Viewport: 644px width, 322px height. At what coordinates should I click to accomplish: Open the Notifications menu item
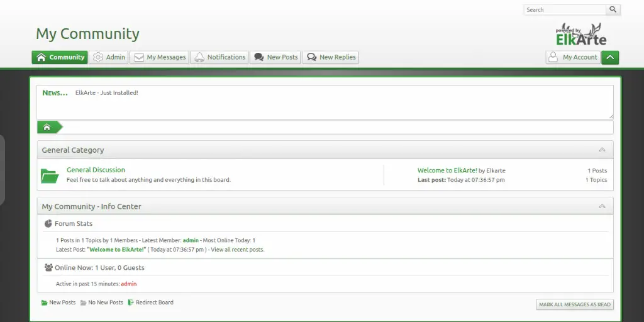click(x=219, y=57)
